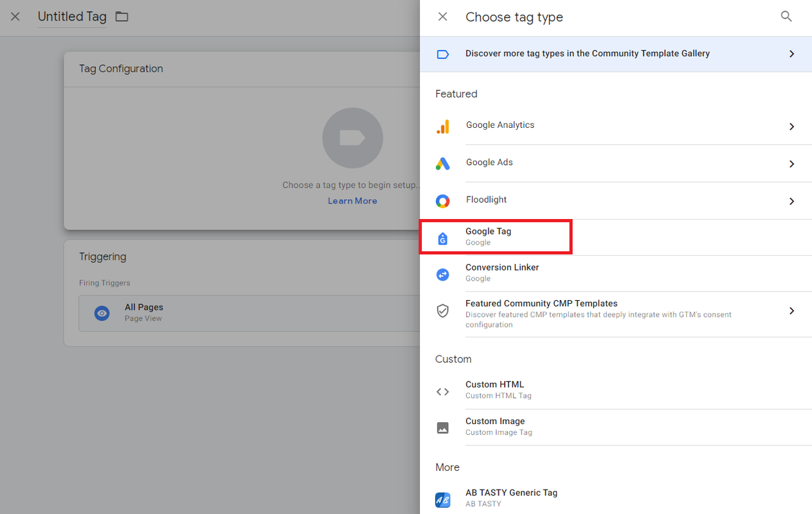Select the Google Ads logo icon
812x514 pixels.
[x=442, y=164]
